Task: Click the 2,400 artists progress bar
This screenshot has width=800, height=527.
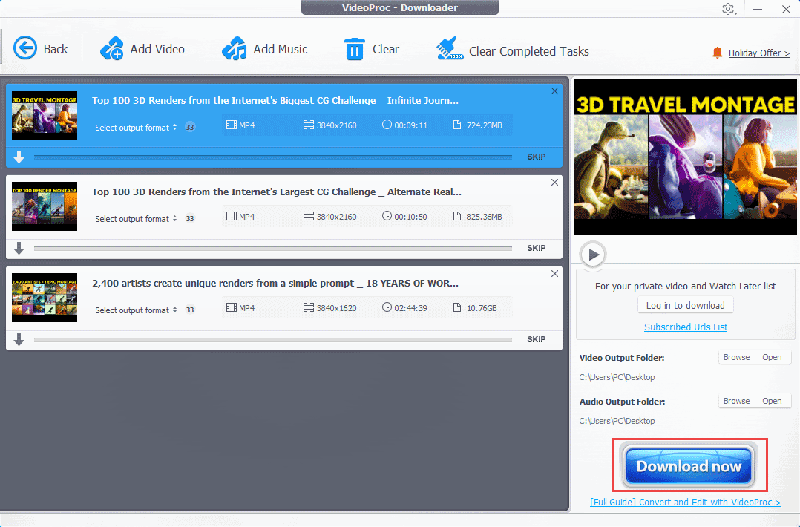Action: coord(273,340)
